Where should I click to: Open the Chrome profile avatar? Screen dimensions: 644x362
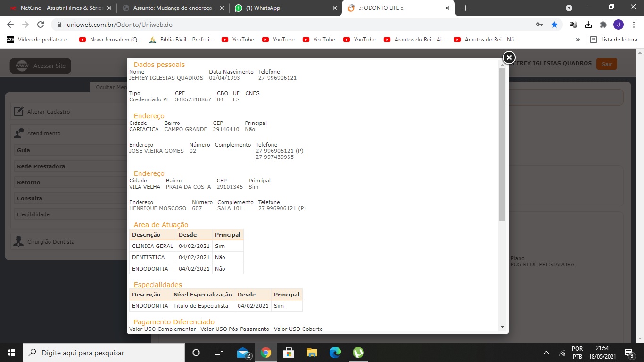click(x=618, y=25)
